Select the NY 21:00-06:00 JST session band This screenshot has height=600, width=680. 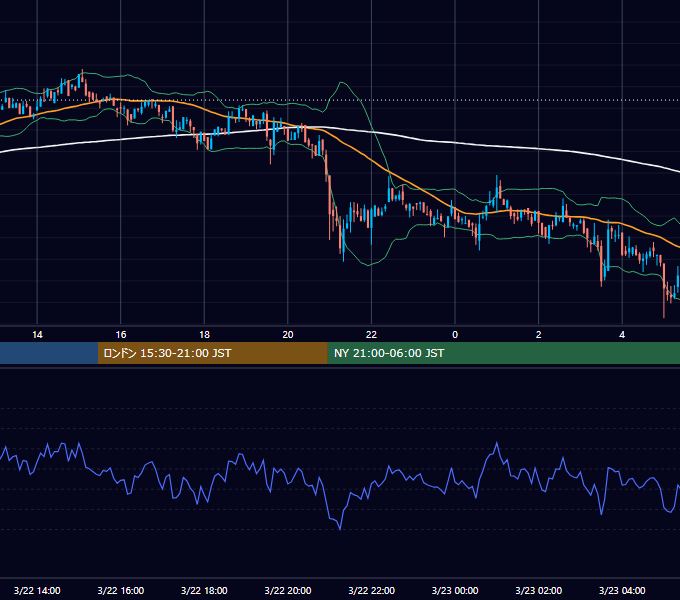tap(503, 353)
